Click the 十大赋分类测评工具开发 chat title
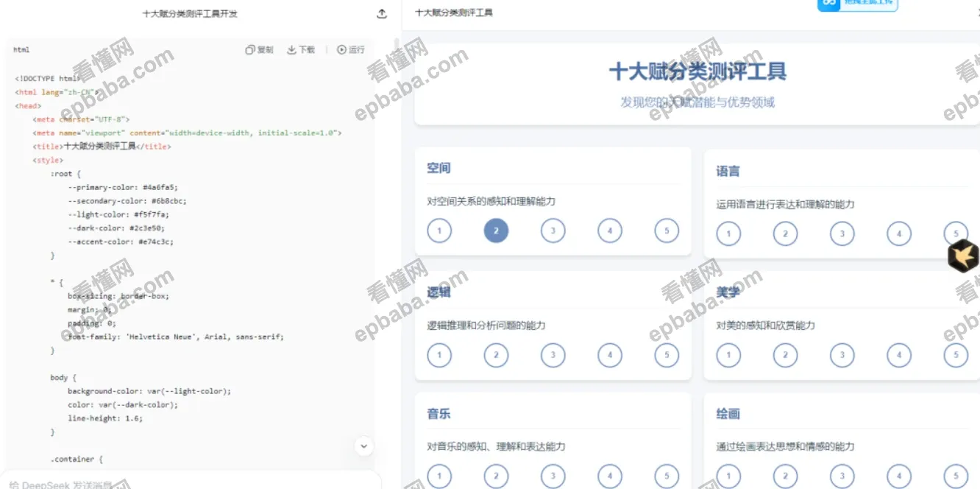The width and height of the screenshot is (980, 489). pos(190,13)
